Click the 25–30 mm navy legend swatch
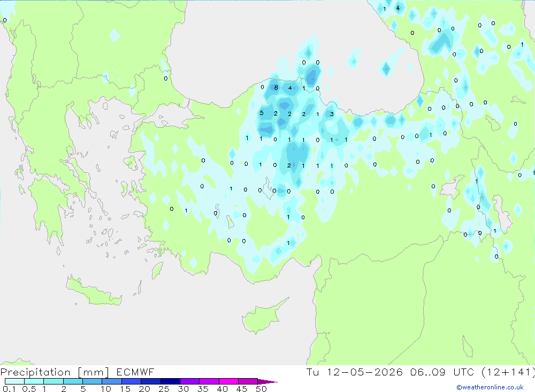The image size is (535, 392). click(170, 381)
